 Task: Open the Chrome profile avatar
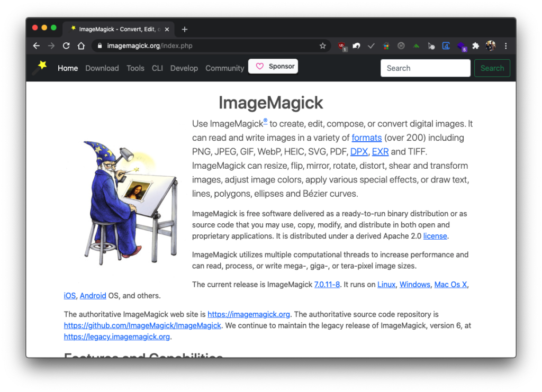point(491,45)
